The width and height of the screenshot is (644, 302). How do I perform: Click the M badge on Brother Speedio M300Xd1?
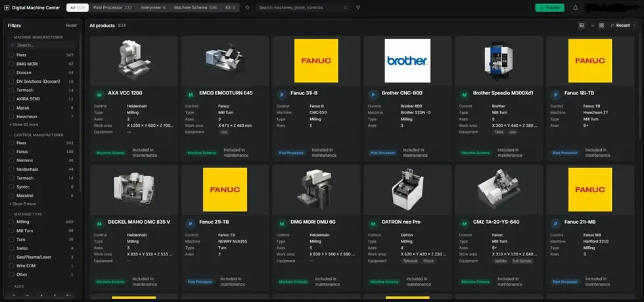(x=464, y=95)
